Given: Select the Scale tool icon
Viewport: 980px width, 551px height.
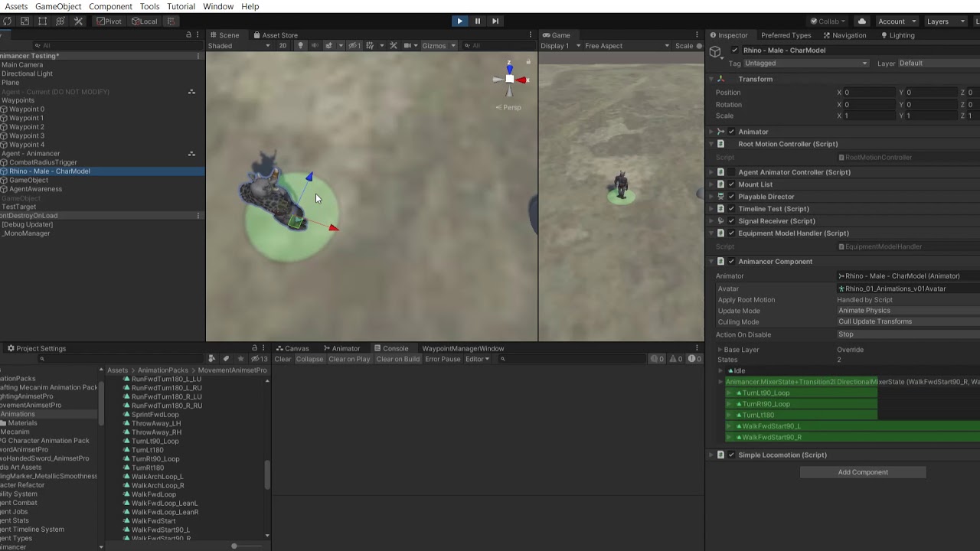Looking at the screenshot, I should (x=24, y=21).
